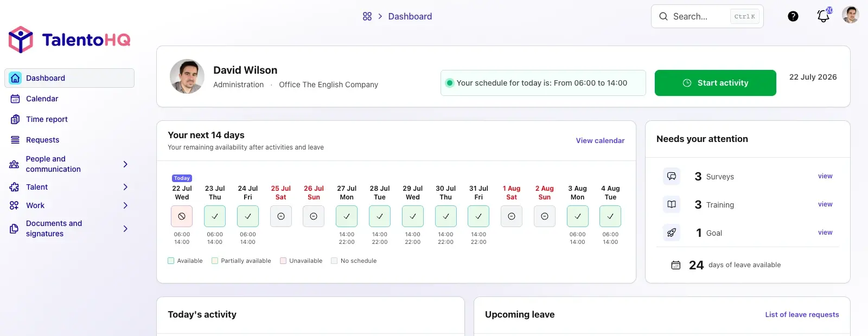Open Requests in the sidebar
The height and width of the screenshot is (336, 868).
pyautogui.click(x=69, y=140)
